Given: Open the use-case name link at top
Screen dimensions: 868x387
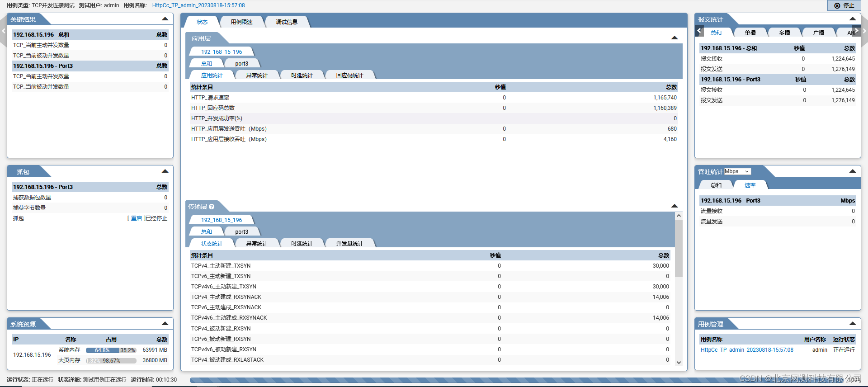Looking at the screenshot, I should (198, 5).
